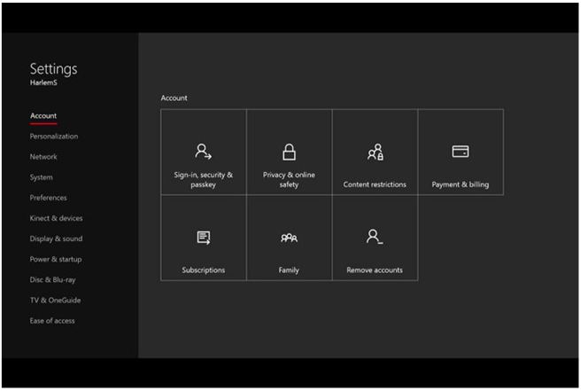Click the Family group icon
The image size is (588, 391).
(289, 238)
